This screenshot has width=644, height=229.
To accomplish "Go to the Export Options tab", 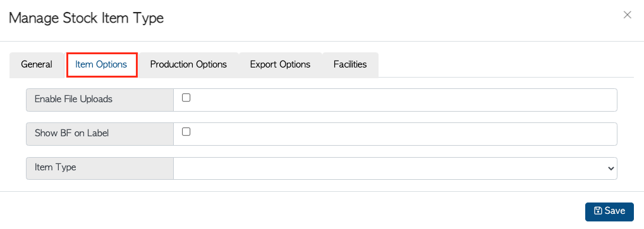I will tap(280, 65).
